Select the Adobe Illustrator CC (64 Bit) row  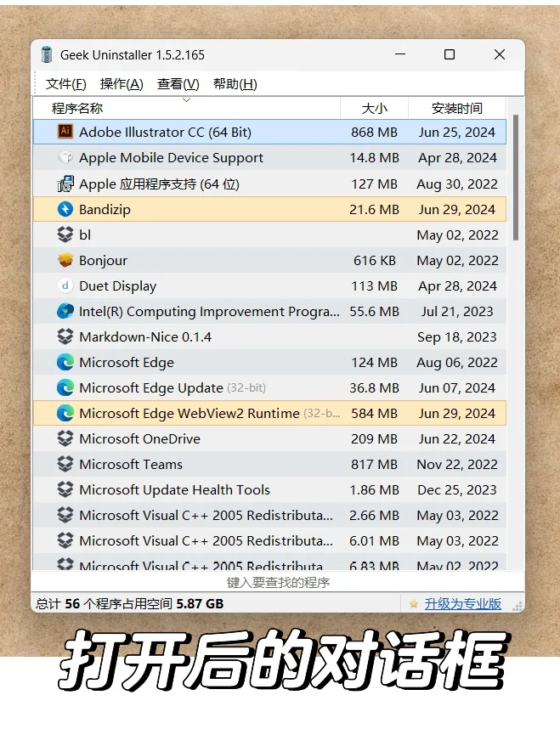pyautogui.click(x=269, y=132)
